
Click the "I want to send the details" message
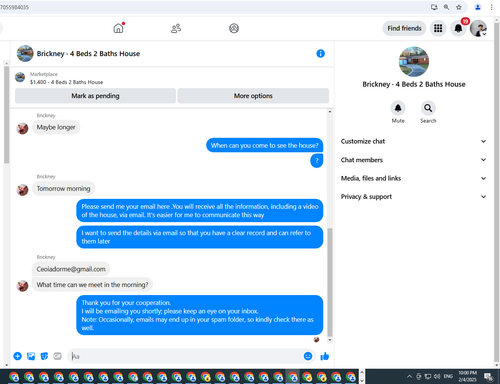pos(200,237)
